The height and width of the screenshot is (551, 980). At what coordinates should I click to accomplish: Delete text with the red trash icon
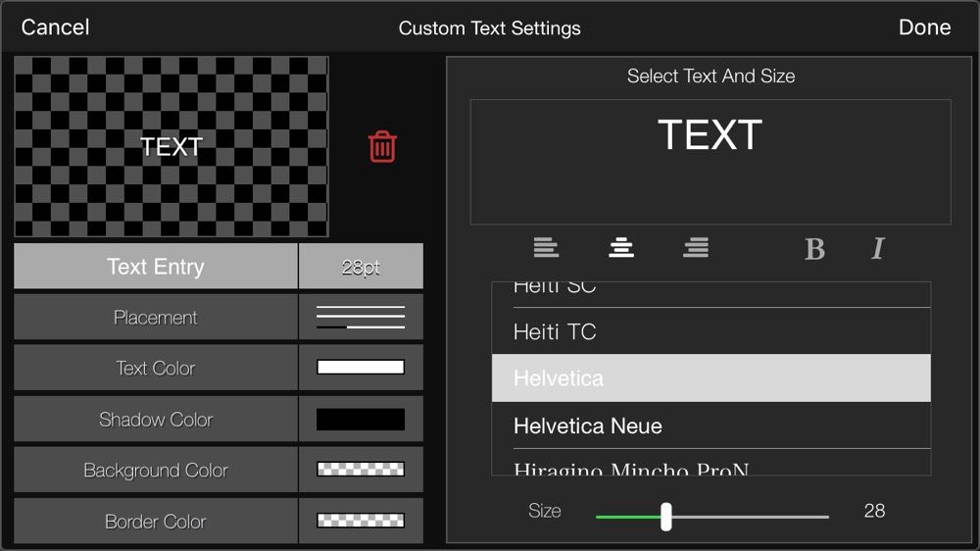[382, 147]
